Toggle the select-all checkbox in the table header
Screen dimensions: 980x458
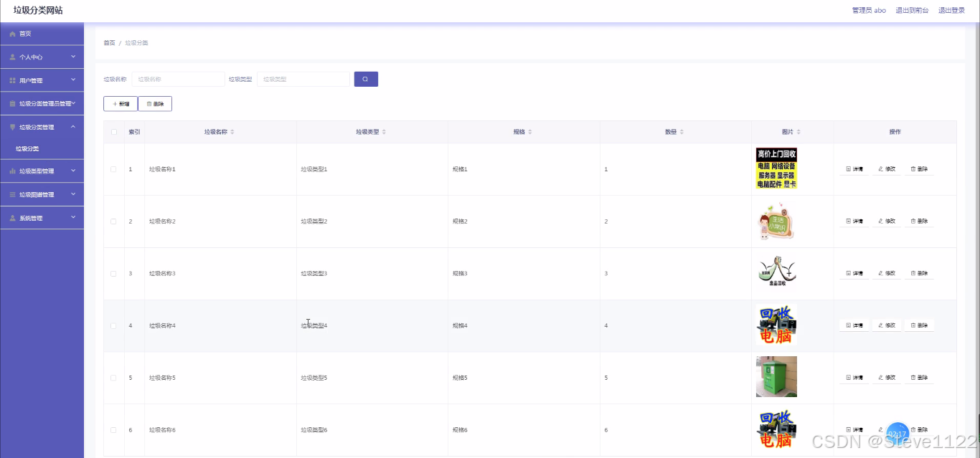click(x=112, y=131)
